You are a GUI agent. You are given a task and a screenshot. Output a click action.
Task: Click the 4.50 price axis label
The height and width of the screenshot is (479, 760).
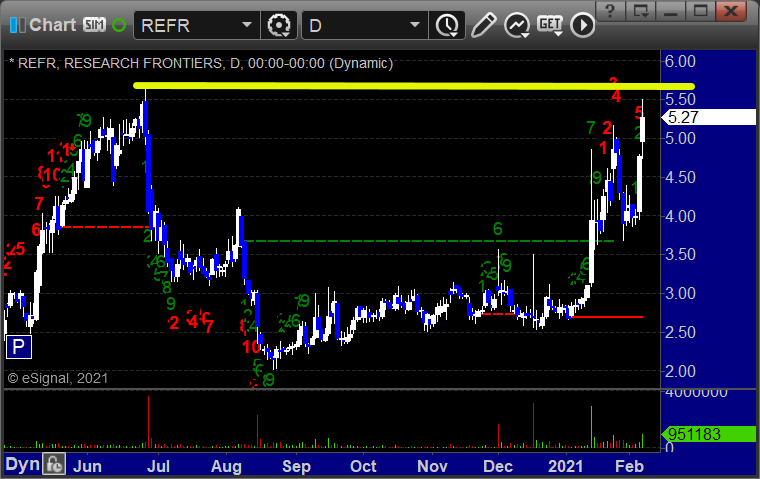(x=680, y=177)
